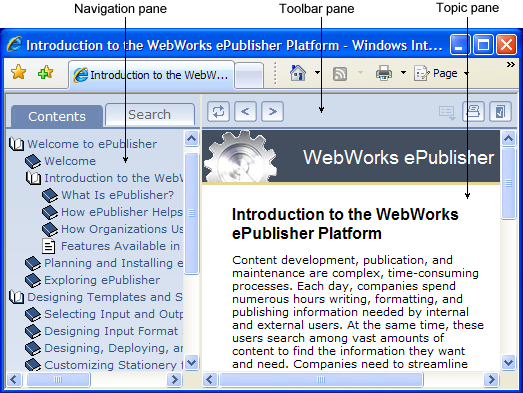Select the Introduction to the WebW... browser tab
Viewport: 523px width, 393px height.
(151, 75)
